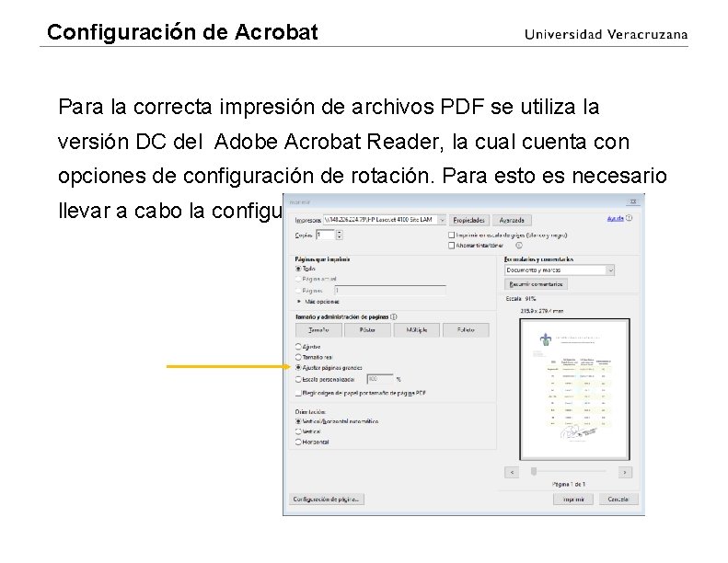
Task: Check the Ahorrar tinta/tóner option
Action: click(x=451, y=246)
